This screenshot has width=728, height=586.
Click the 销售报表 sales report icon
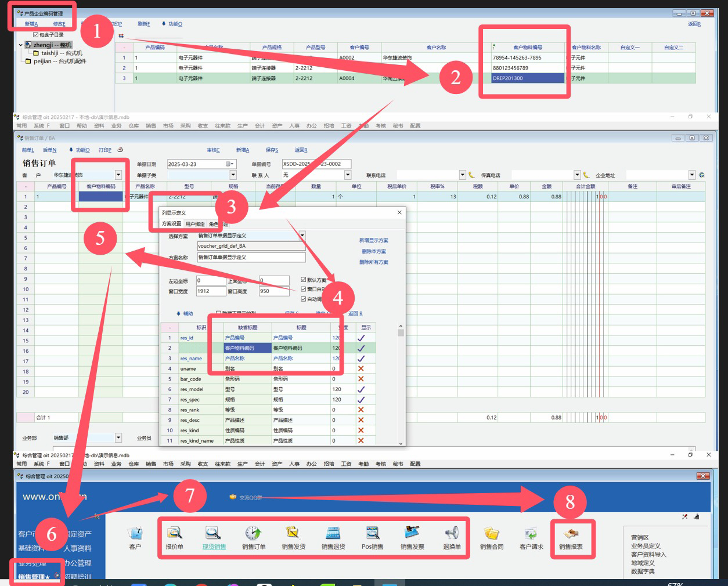[x=571, y=537]
